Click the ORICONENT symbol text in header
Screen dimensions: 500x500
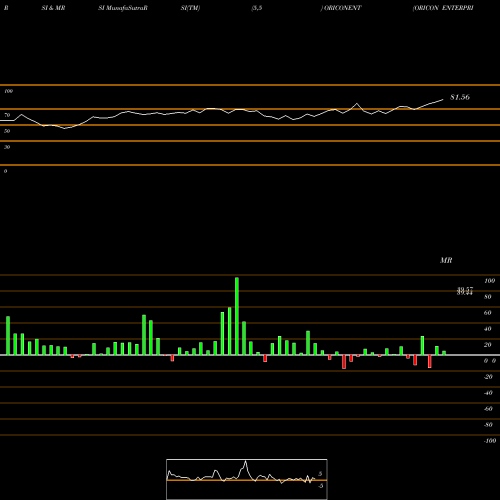342,8
